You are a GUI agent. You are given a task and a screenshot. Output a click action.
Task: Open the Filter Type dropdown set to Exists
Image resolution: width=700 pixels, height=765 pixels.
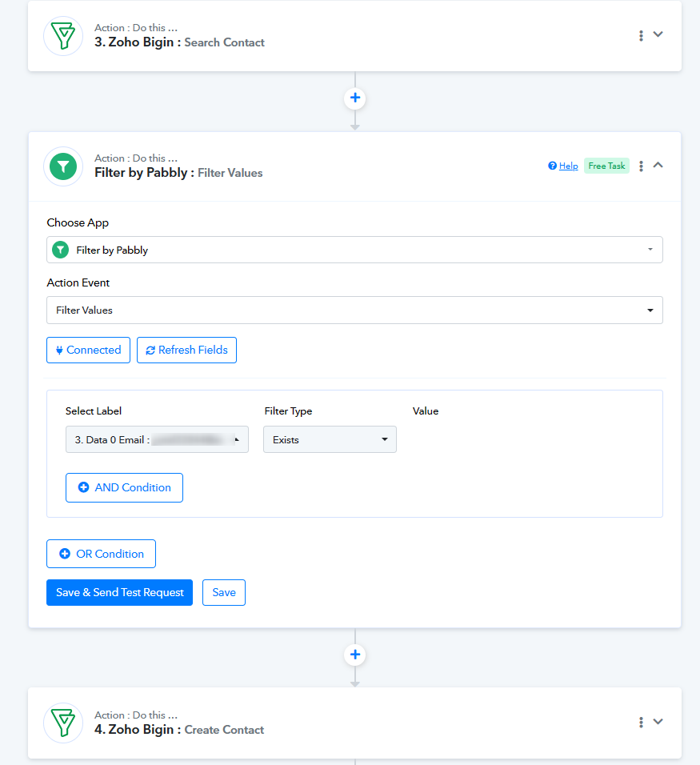point(330,439)
